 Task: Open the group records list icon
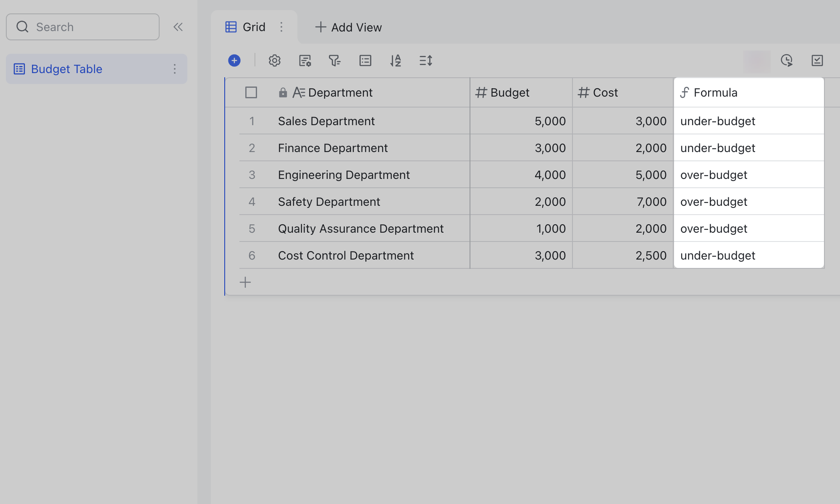pyautogui.click(x=365, y=60)
